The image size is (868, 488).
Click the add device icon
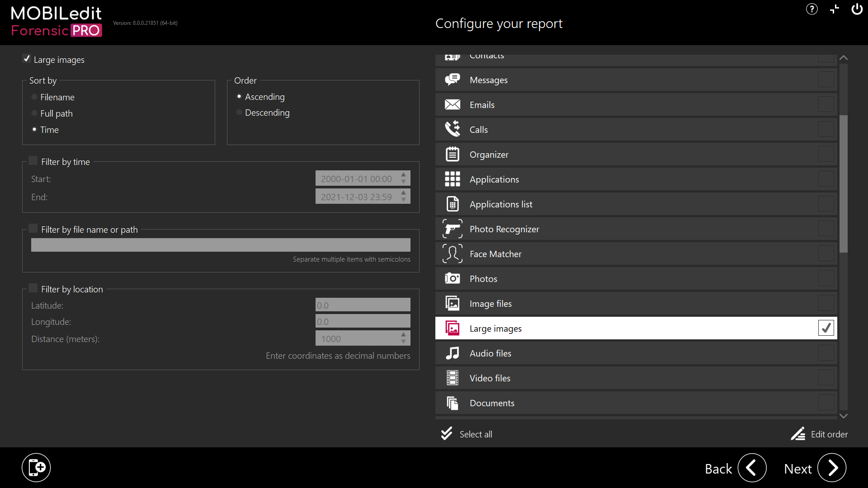click(36, 467)
